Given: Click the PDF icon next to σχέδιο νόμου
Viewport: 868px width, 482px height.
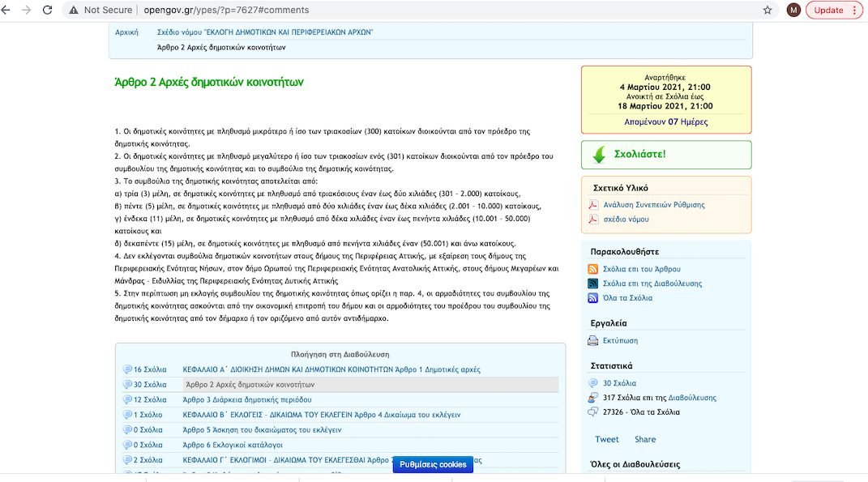Looking at the screenshot, I should point(593,220).
